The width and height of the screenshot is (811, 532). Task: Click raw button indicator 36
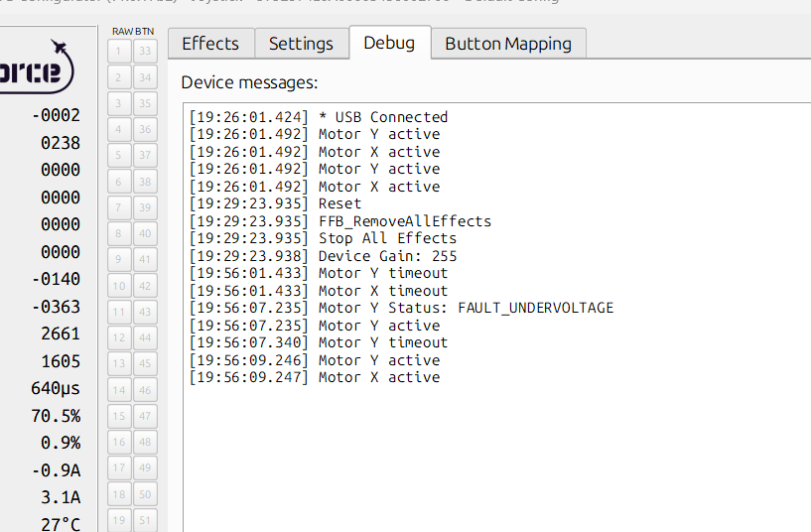click(145, 129)
